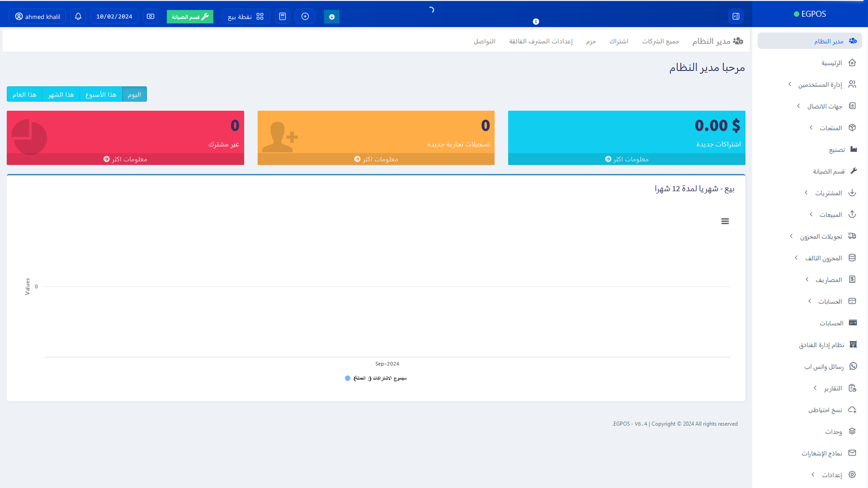Click the hotel icon beside نظام إدارة الفنادق

[x=853, y=344]
